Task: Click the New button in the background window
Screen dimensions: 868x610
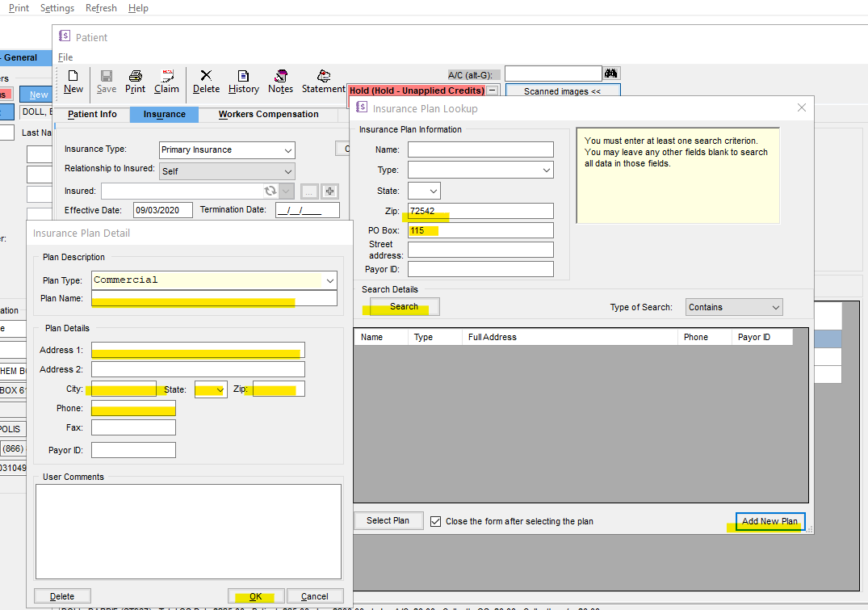Action: [36, 95]
